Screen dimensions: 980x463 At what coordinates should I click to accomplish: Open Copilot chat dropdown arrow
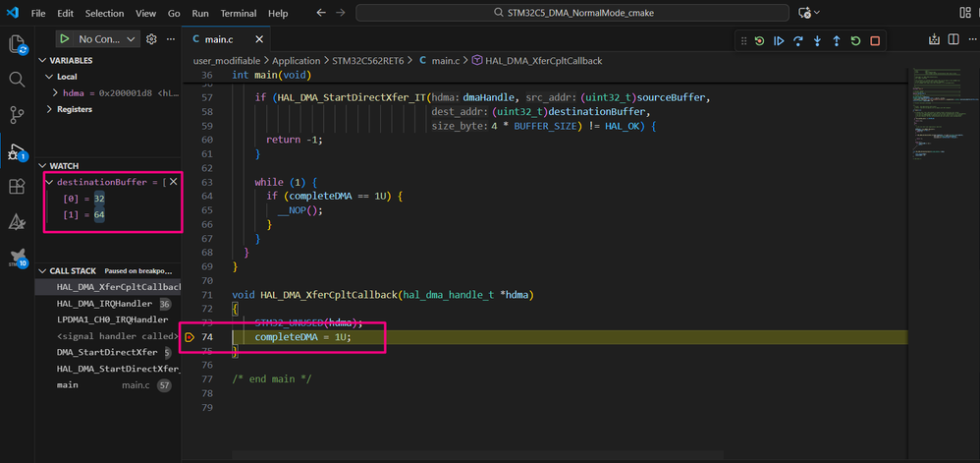(816, 13)
